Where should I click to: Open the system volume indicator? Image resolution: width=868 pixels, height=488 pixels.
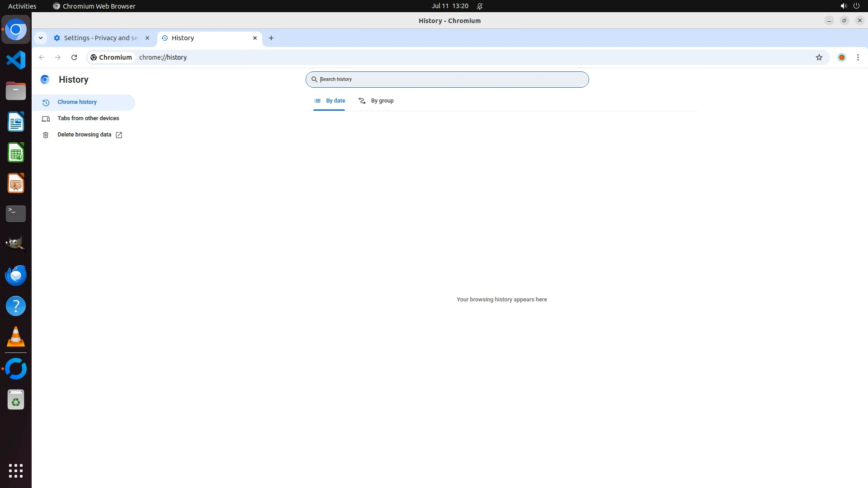pos(843,6)
